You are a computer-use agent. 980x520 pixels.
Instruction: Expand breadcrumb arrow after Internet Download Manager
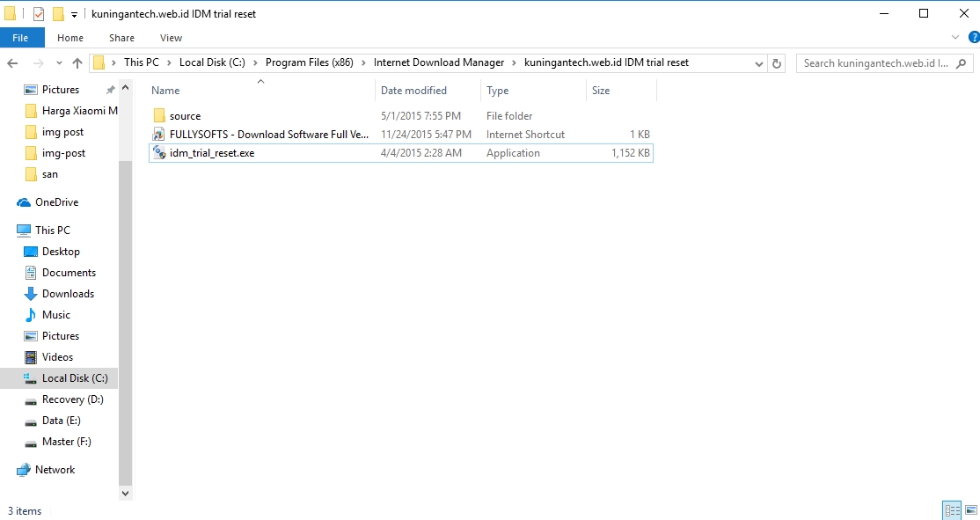click(x=514, y=62)
